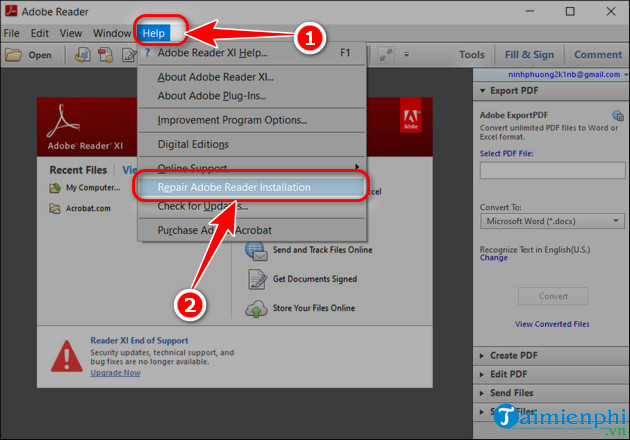Click the My Computer... entry

pyautogui.click(x=93, y=188)
